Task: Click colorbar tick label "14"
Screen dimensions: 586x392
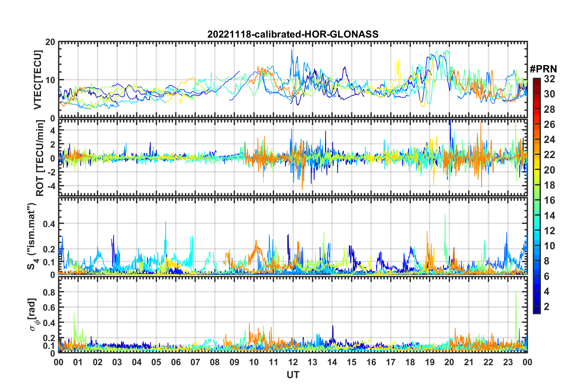Action: coord(549,215)
